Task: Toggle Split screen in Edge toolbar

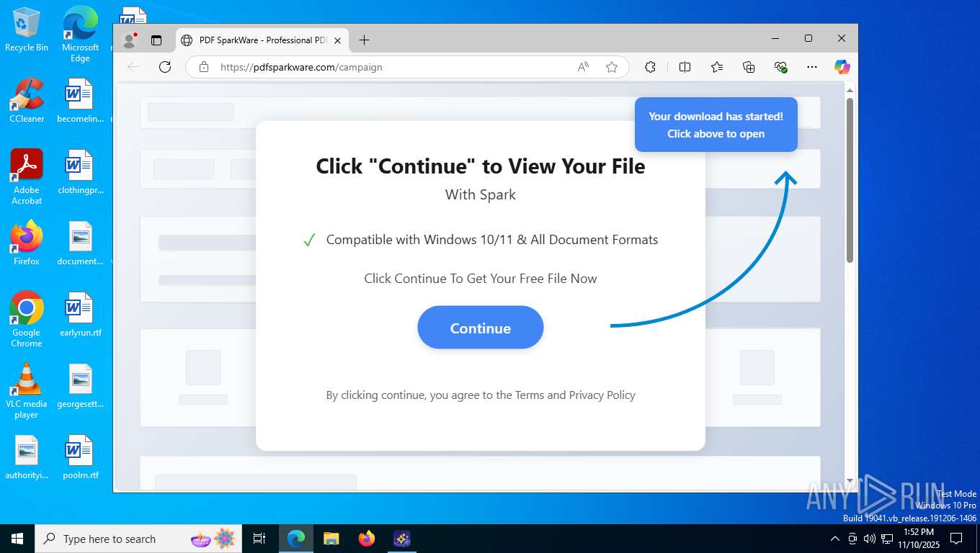Action: 685,67
